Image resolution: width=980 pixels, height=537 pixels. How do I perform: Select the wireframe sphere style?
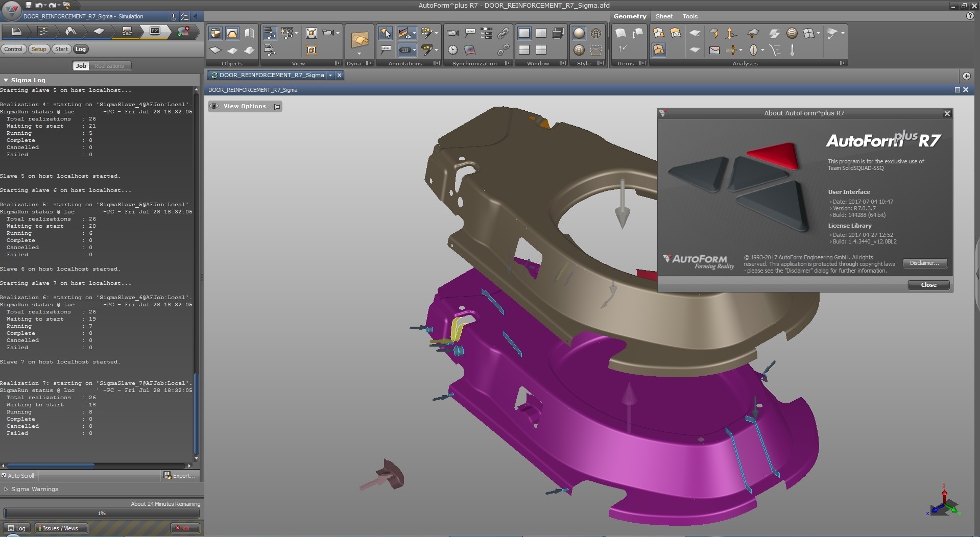[596, 33]
